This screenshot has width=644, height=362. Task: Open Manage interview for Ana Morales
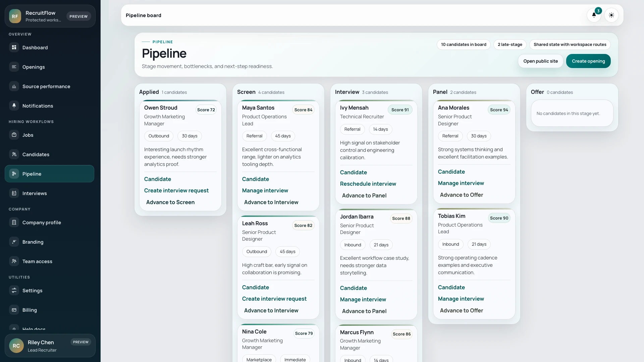coord(461,183)
